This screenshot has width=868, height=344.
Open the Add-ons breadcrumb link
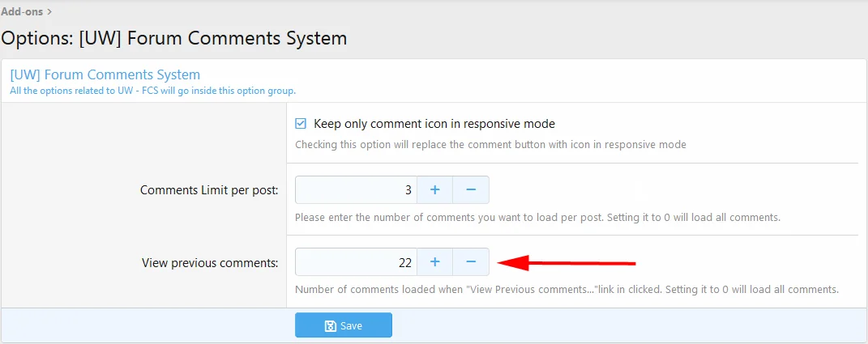[22, 11]
